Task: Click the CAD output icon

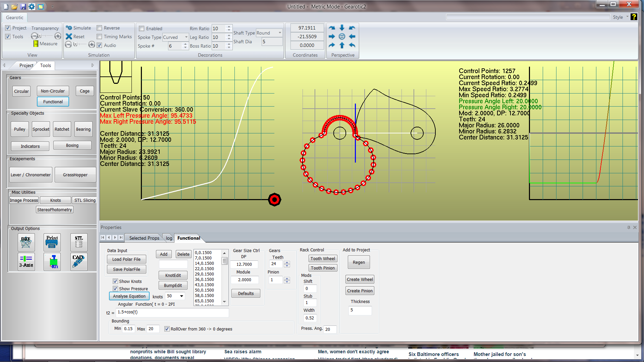Action: [79, 262]
